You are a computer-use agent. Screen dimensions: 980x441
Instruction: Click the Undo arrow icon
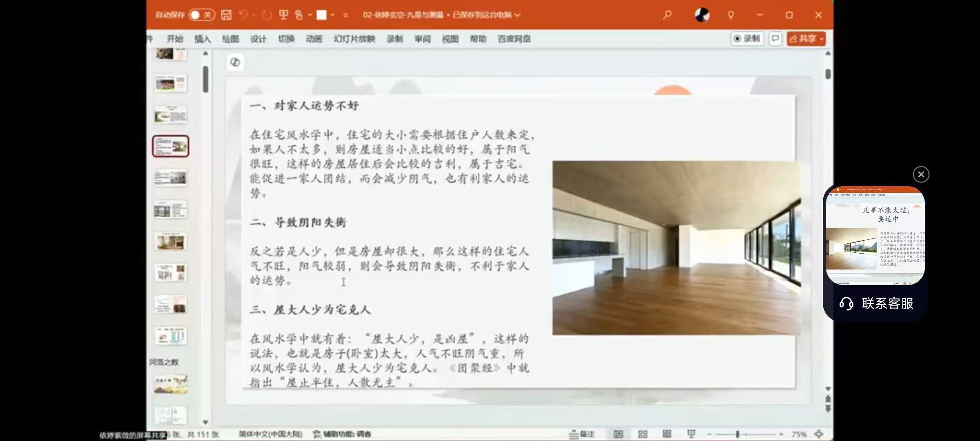pyautogui.click(x=243, y=15)
